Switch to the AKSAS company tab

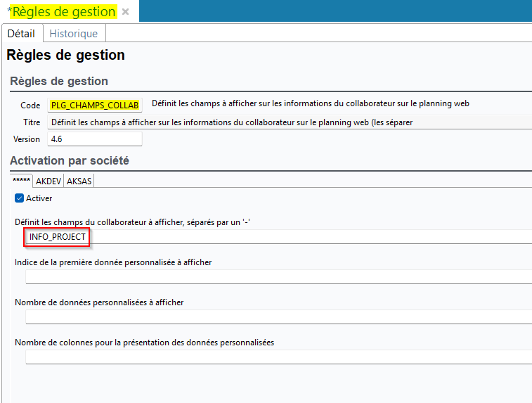tap(79, 181)
